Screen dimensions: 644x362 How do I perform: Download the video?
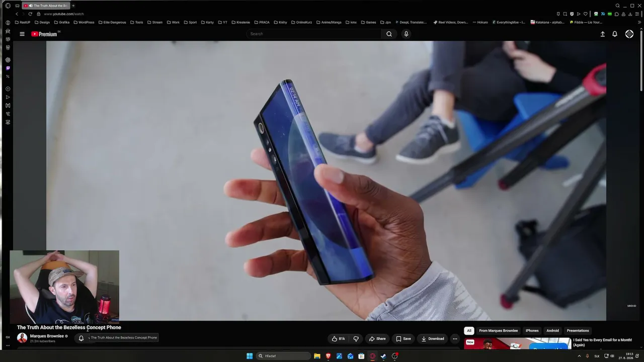tap(433, 339)
